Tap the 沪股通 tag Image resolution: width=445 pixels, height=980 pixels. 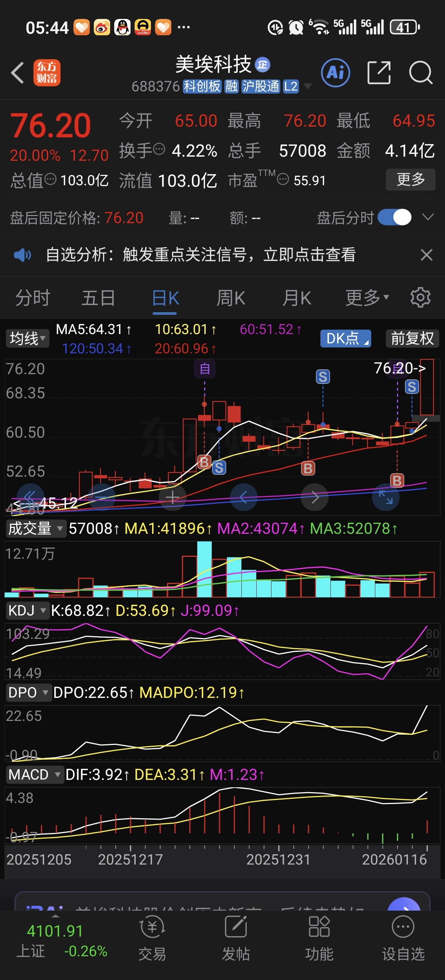point(261,86)
